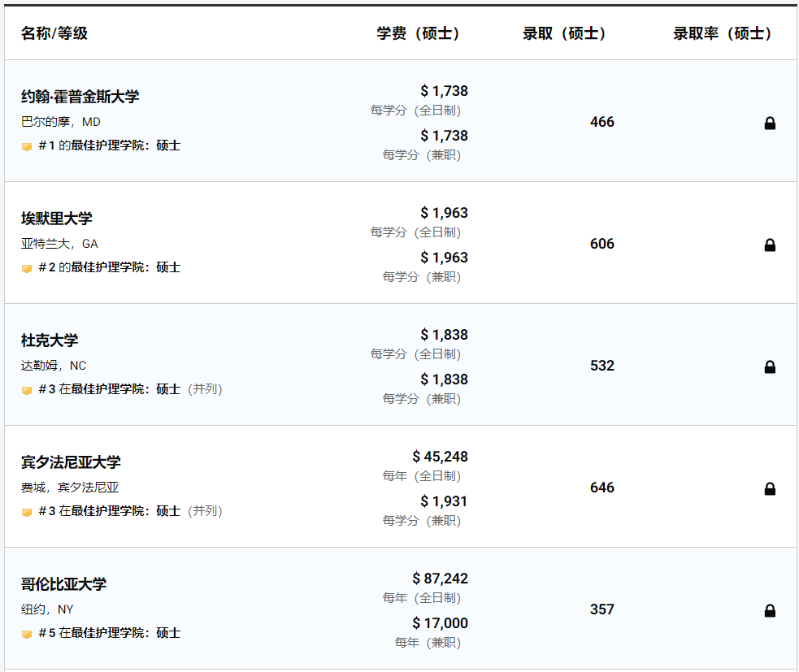
Task: Open the 杜克大学 school link
Action: point(50,340)
